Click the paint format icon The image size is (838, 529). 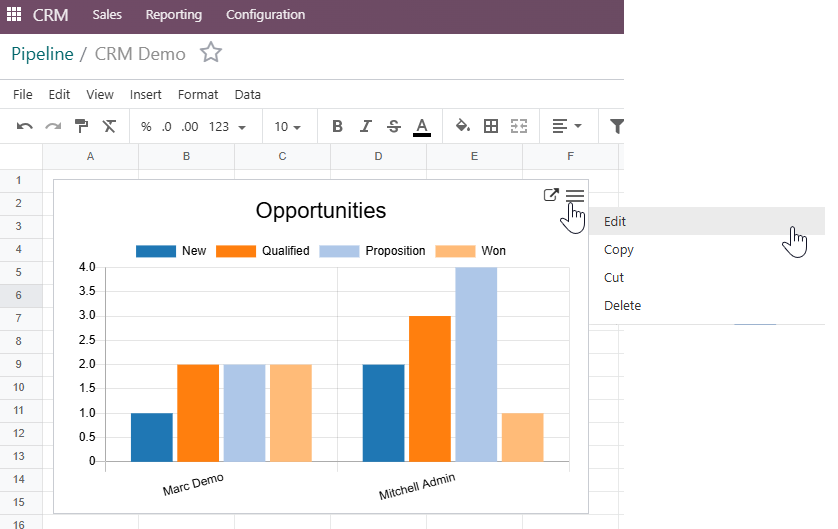tap(81, 127)
